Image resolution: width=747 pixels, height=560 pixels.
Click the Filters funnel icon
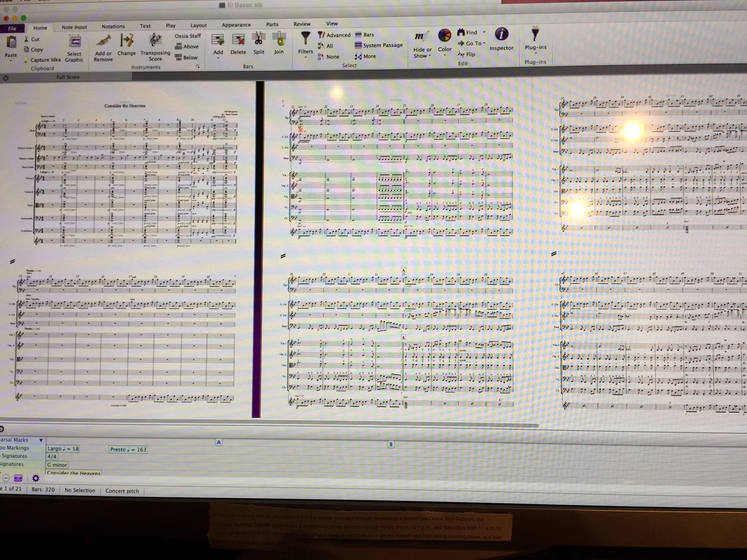305,39
